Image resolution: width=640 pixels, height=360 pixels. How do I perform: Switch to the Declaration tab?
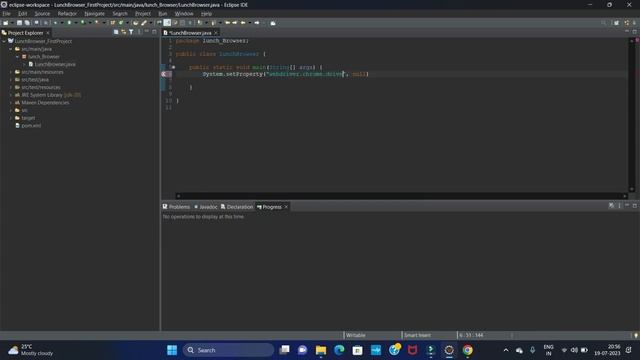pyautogui.click(x=237, y=207)
